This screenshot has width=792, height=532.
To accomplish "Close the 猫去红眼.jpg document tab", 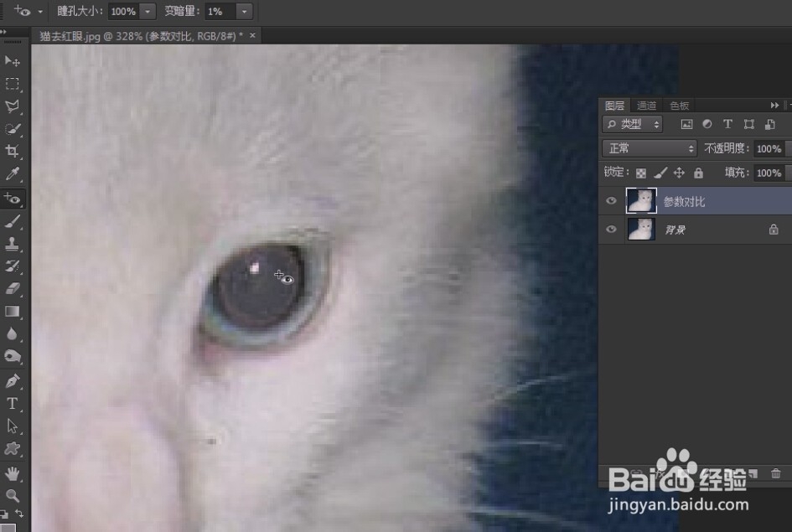I will (x=252, y=35).
